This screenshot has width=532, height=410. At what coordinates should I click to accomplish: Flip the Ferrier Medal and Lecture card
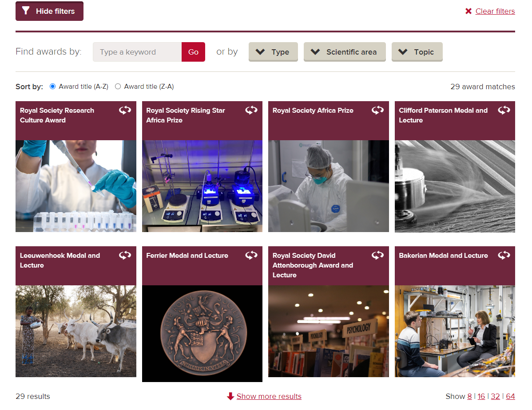pyautogui.click(x=251, y=255)
